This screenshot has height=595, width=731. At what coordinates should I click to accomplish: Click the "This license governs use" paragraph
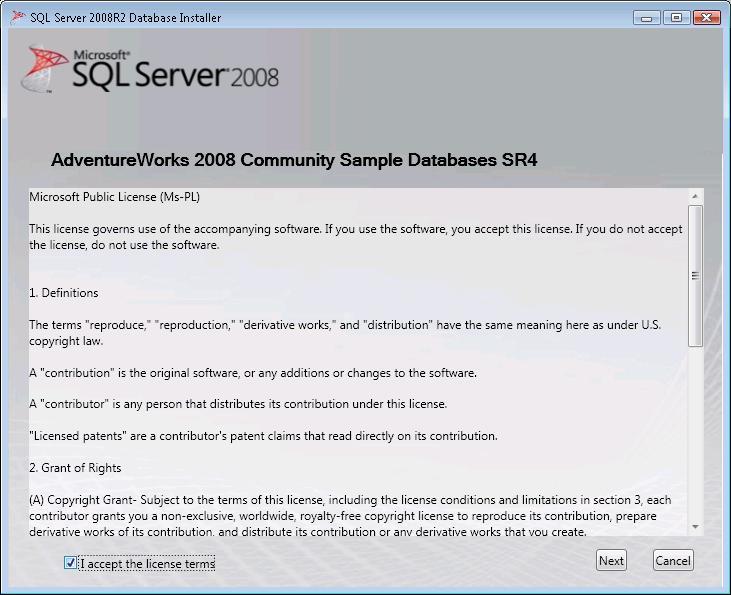[x=356, y=237]
